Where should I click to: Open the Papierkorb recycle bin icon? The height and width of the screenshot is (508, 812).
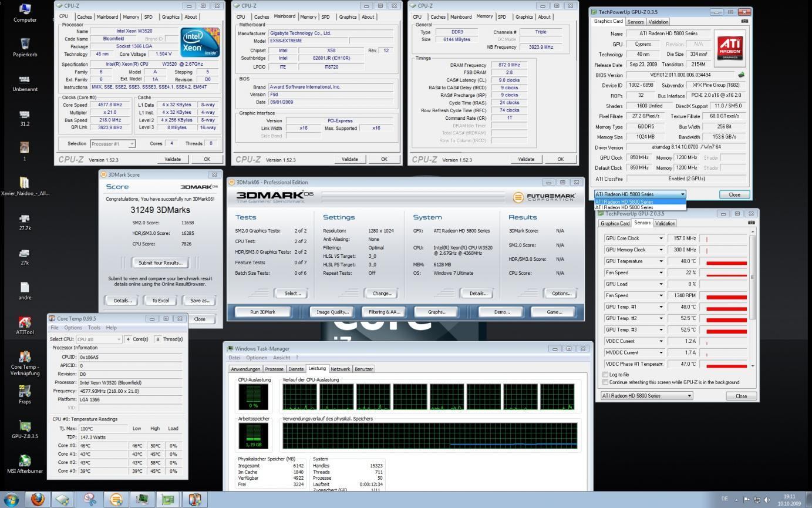25,47
